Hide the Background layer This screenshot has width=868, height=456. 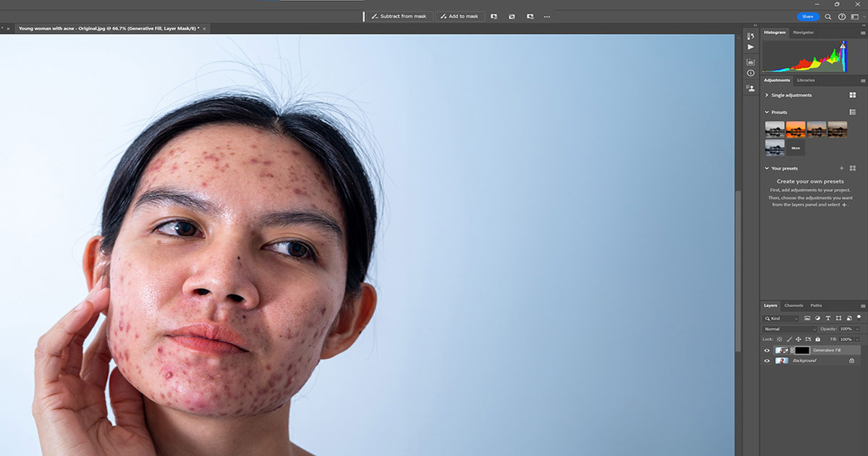[x=767, y=360]
